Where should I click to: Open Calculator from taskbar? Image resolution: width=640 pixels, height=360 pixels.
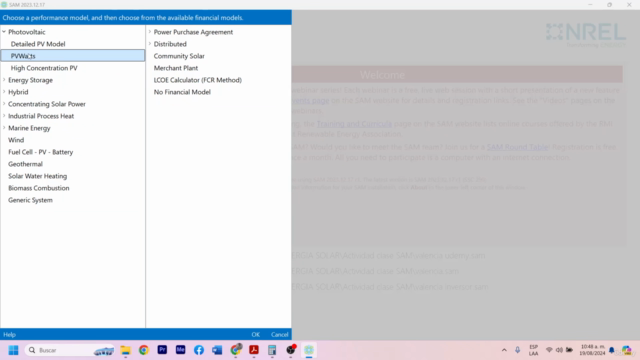pyautogui.click(x=272, y=350)
